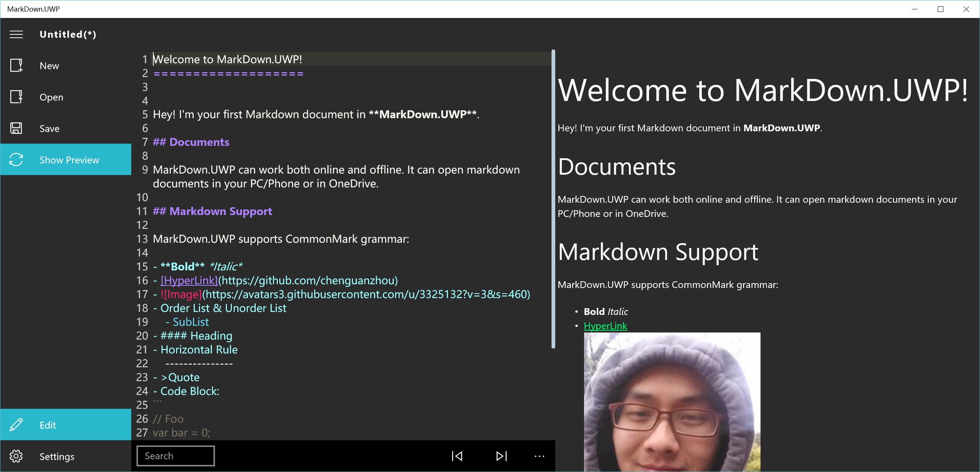Open the Settings gear icon
The image size is (980, 472).
coord(16,456)
